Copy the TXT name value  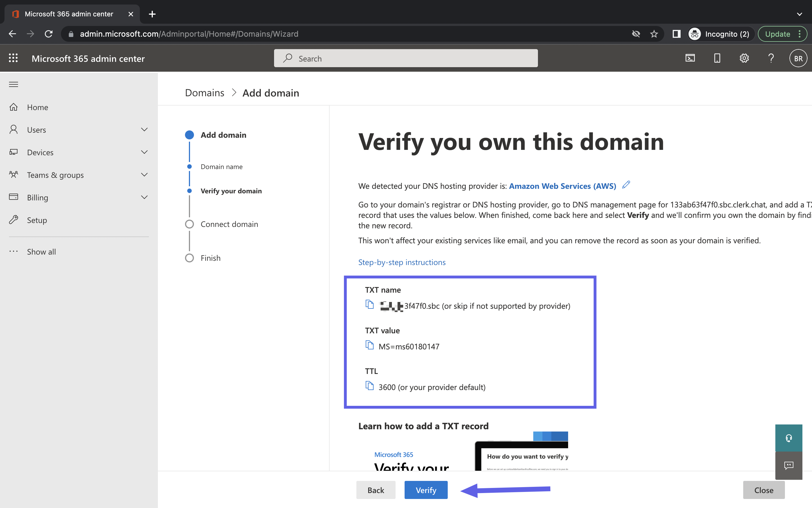tap(369, 305)
